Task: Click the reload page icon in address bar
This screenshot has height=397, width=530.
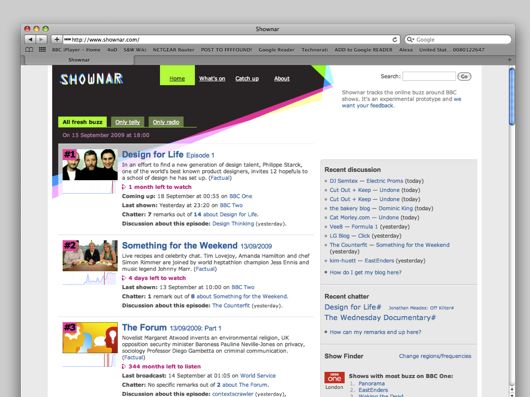Action: 394,40
